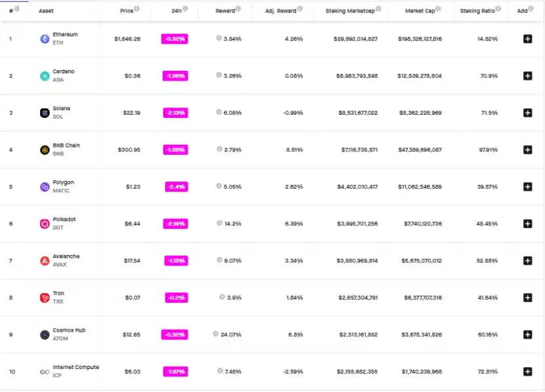Open info icon beside rank # header
Viewport: 545px width, 392px height.
[16, 9]
